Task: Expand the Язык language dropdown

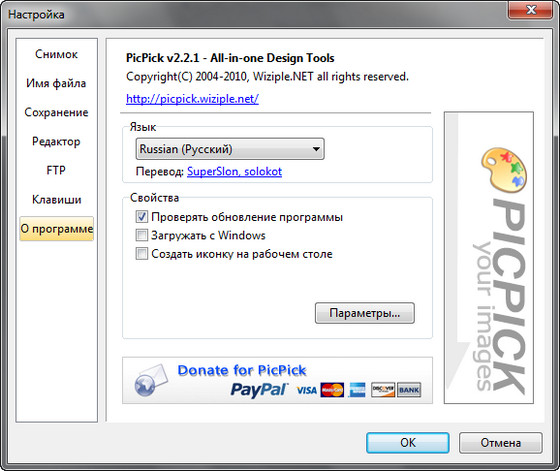Action: coord(230,149)
